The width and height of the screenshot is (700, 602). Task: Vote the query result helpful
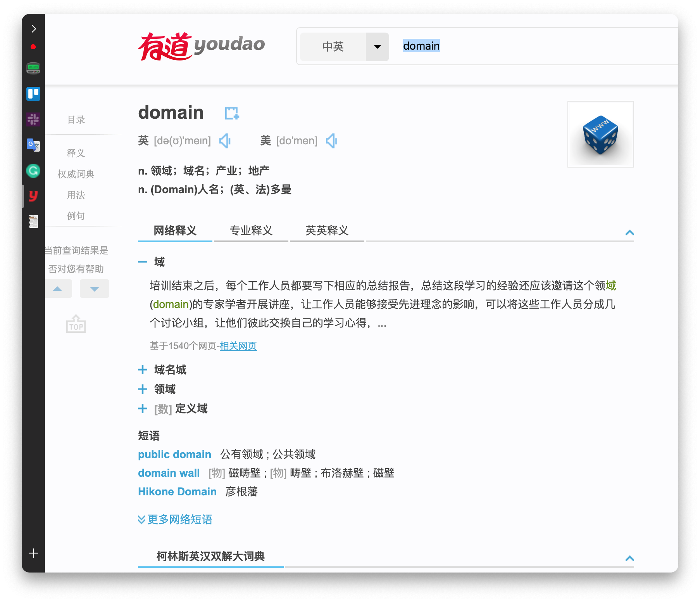[58, 289]
